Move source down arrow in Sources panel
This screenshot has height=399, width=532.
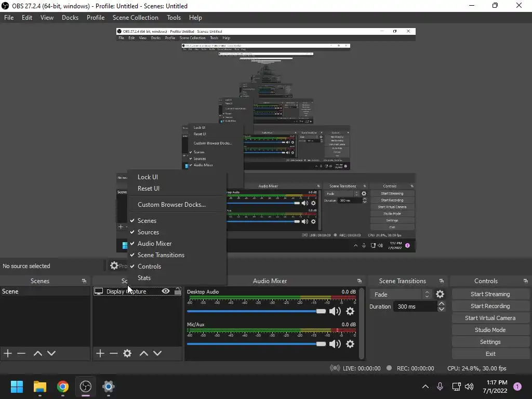point(157,353)
